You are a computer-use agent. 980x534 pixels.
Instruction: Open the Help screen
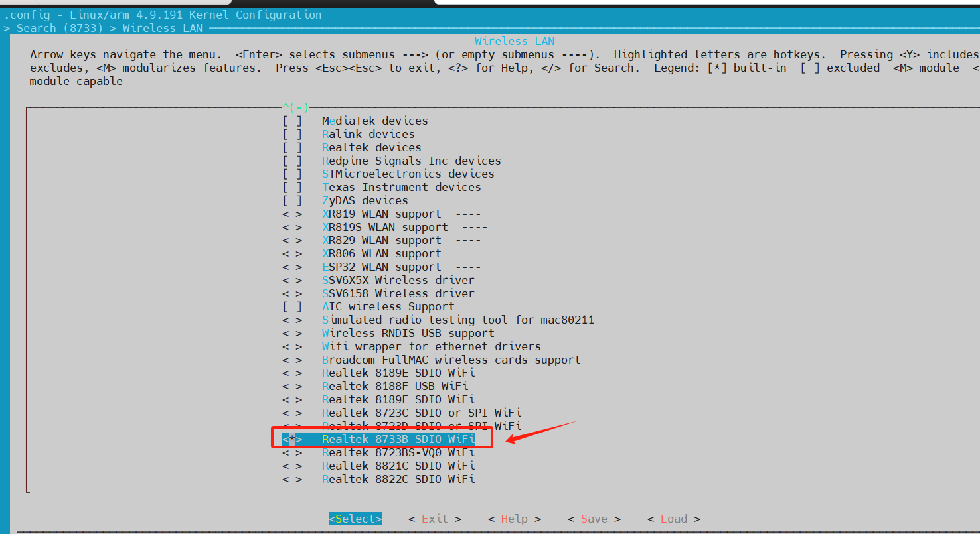pyautogui.click(x=513, y=518)
